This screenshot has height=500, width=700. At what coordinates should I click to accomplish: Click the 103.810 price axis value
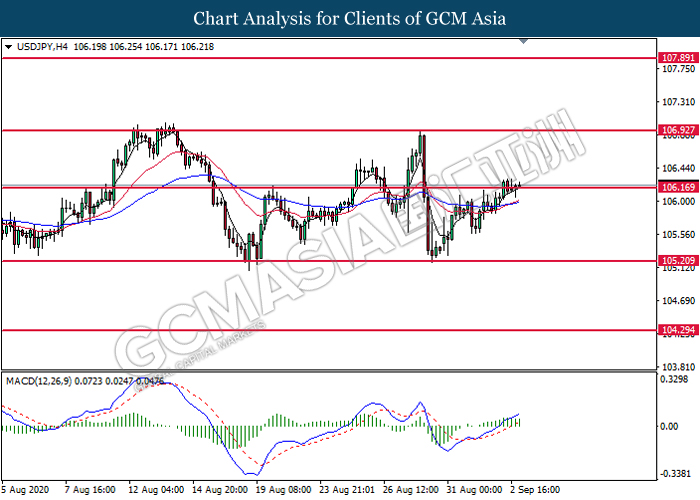678,367
